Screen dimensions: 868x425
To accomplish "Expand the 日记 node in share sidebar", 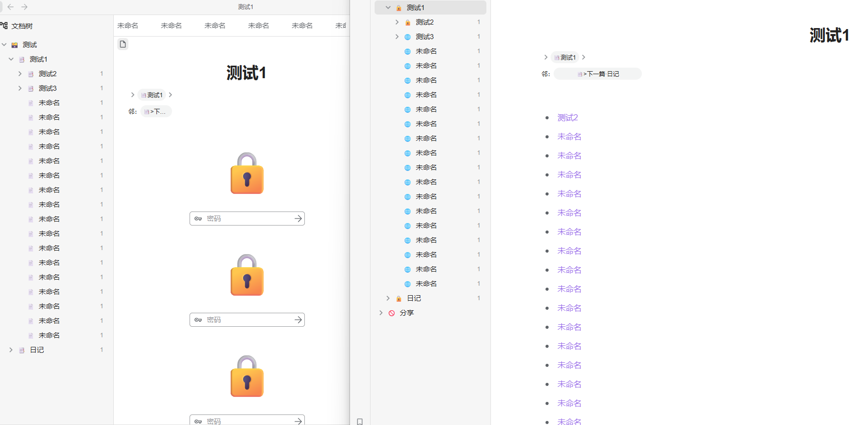I will point(388,298).
